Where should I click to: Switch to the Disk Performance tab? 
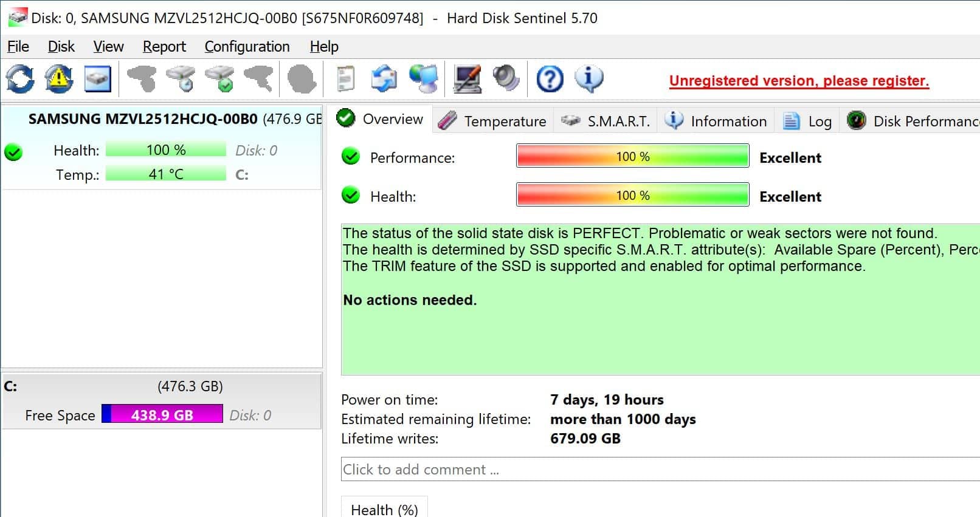(x=911, y=121)
